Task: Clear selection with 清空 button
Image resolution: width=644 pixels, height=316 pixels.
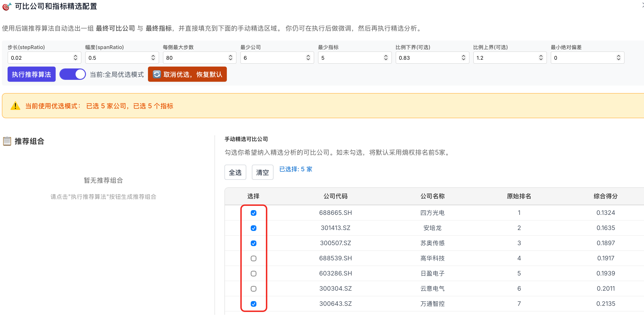Action: click(x=263, y=172)
